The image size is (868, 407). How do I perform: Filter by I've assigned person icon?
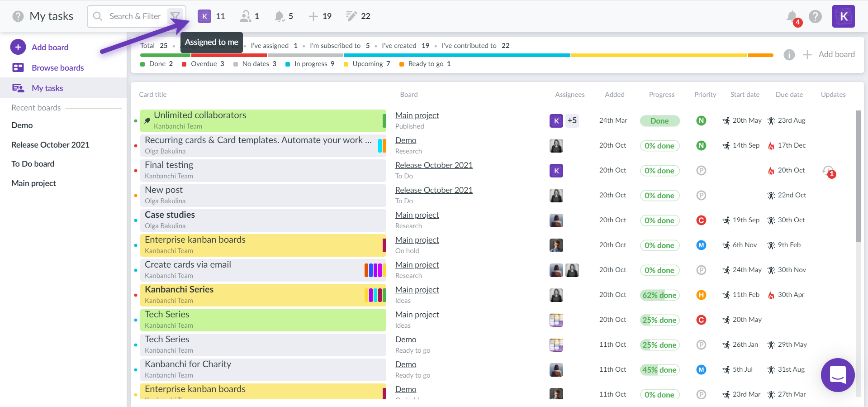(245, 16)
